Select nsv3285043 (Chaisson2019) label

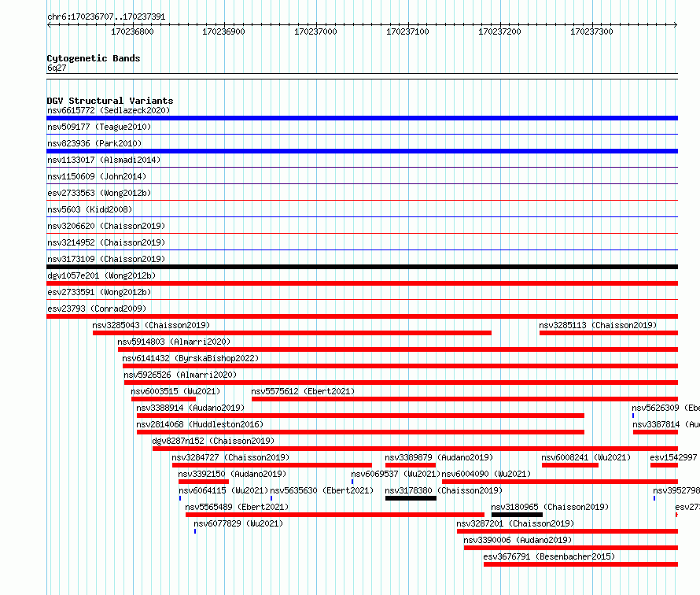pyautogui.click(x=151, y=325)
